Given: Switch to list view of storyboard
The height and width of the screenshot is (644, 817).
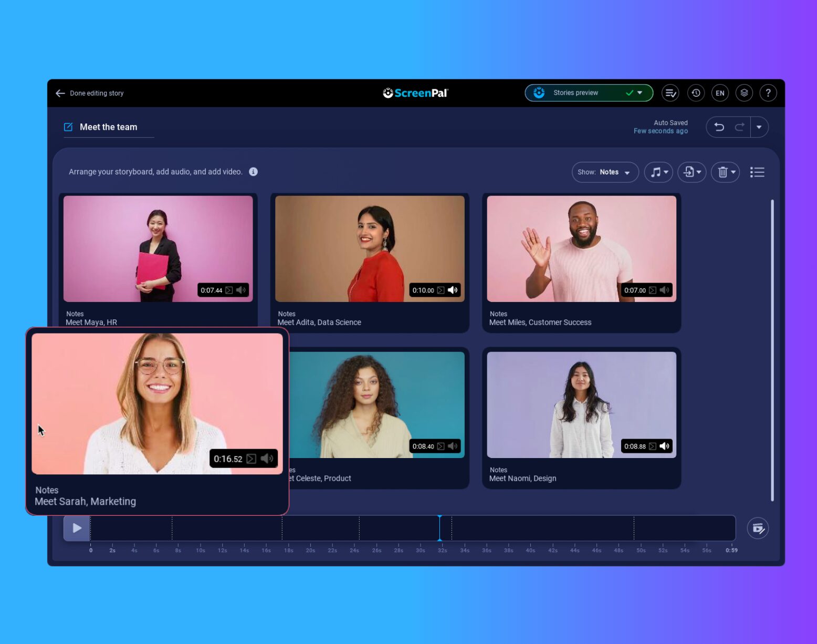Looking at the screenshot, I should 757,172.
